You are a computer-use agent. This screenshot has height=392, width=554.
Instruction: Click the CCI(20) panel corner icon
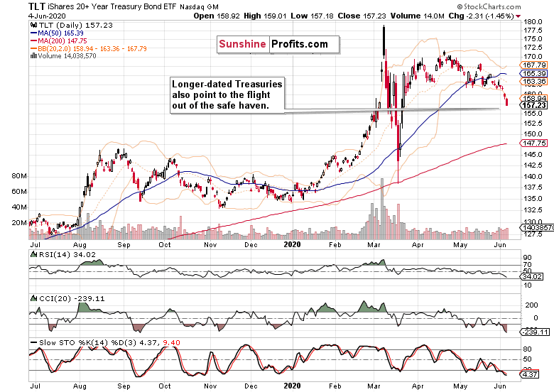33,298
